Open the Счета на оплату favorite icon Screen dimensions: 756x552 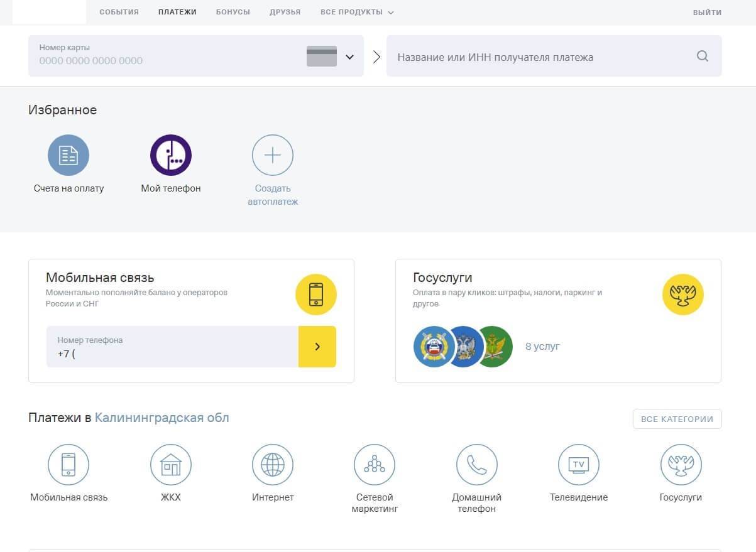pos(68,155)
